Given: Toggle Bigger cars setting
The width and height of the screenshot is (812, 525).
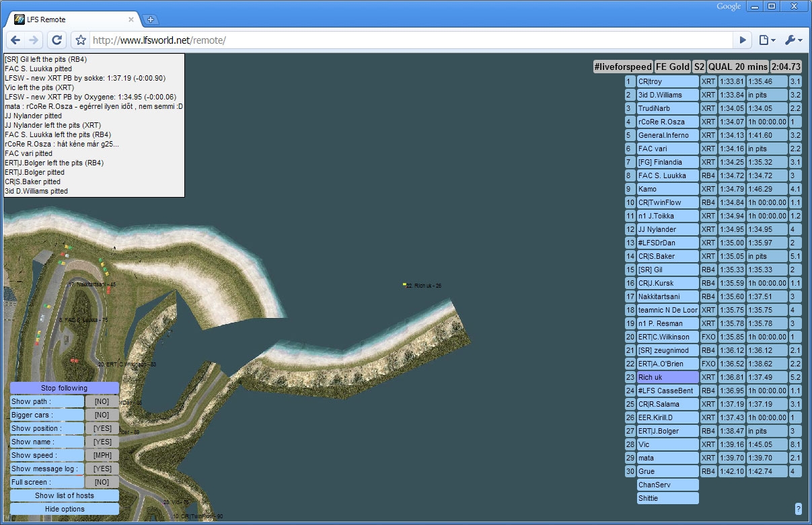Looking at the screenshot, I should click(102, 415).
